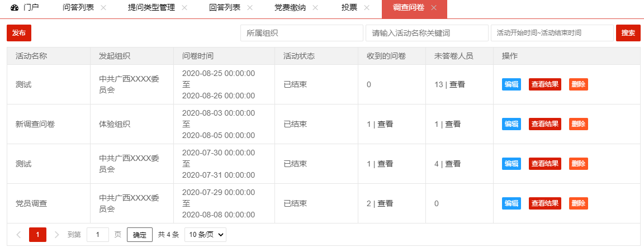Open the 10 条/页 page size dropdown
The image size is (644, 252).
click(x=205, y=235)
